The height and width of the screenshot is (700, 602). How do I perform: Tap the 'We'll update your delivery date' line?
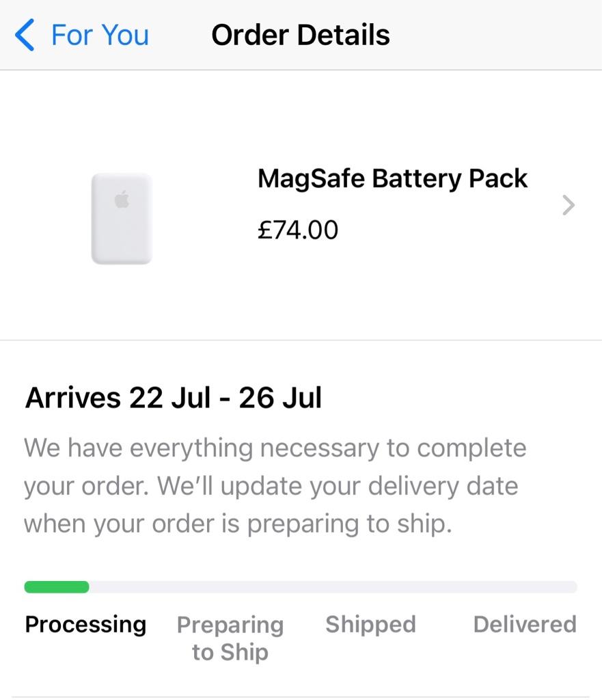(271, 486)
